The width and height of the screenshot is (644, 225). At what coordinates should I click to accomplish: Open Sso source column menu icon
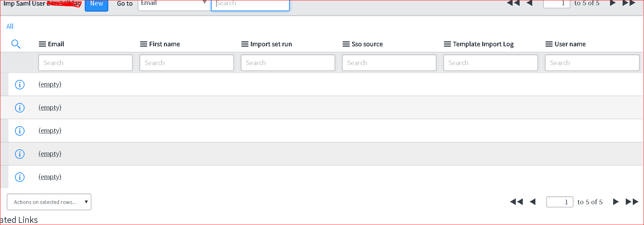click(346, 44)
